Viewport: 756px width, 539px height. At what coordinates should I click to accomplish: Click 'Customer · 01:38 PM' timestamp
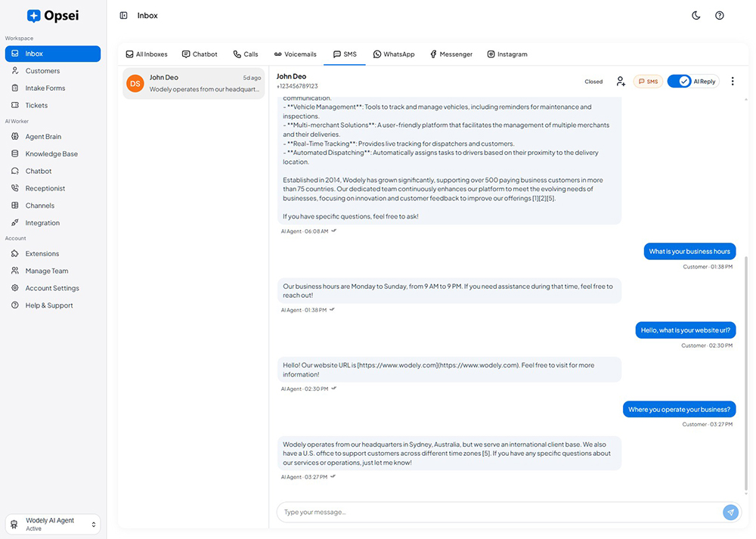tap(708, 267)
